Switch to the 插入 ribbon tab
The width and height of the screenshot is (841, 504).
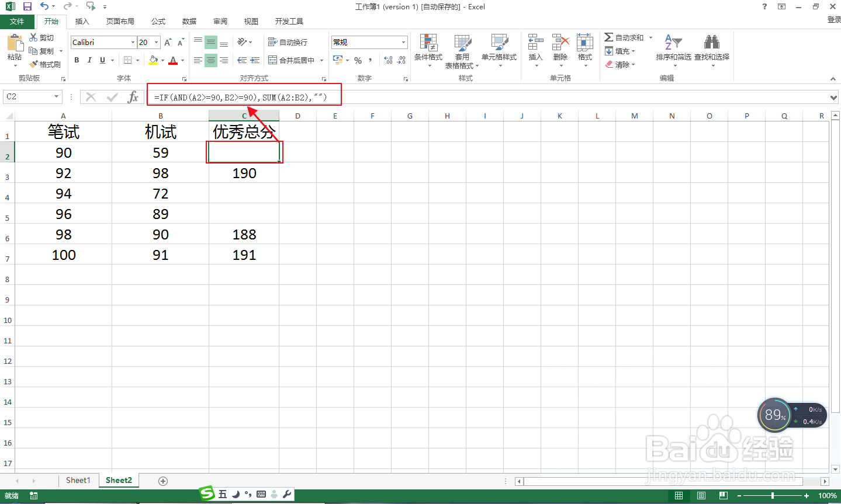click(x=82, y=21)
